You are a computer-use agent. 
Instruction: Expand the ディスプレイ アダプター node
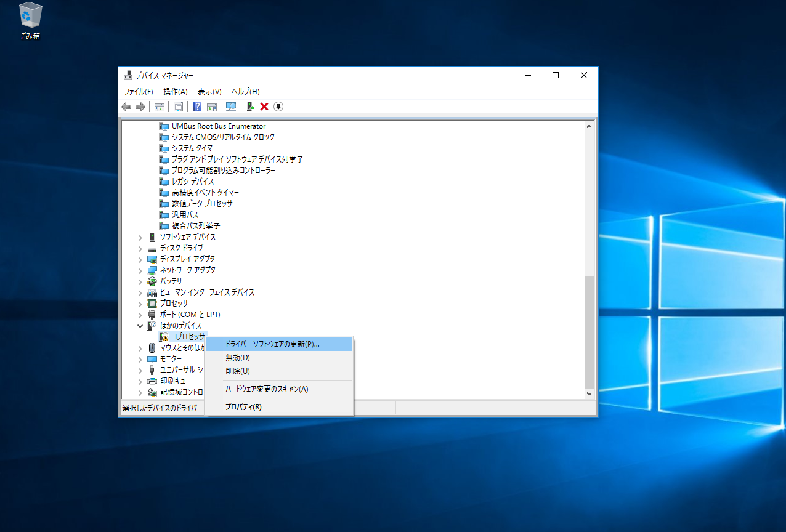[140, 259]
